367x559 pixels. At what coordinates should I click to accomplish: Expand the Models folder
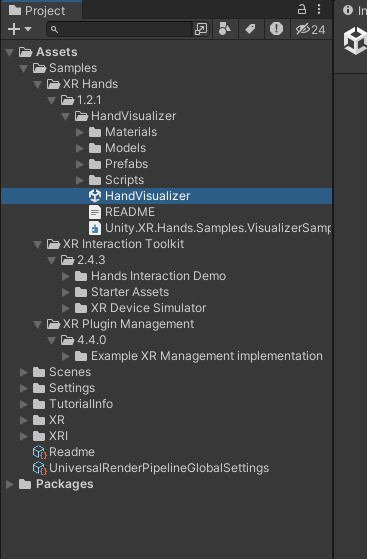point(80,149)
